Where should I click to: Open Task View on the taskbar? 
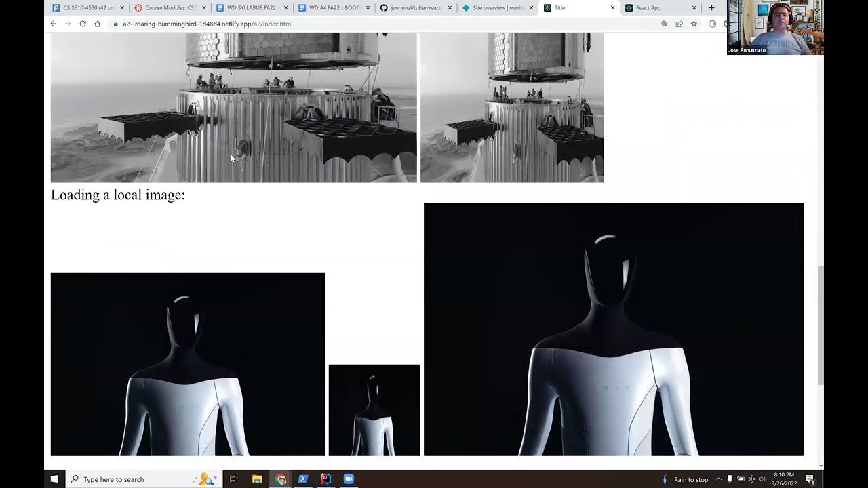pos(233,479)
